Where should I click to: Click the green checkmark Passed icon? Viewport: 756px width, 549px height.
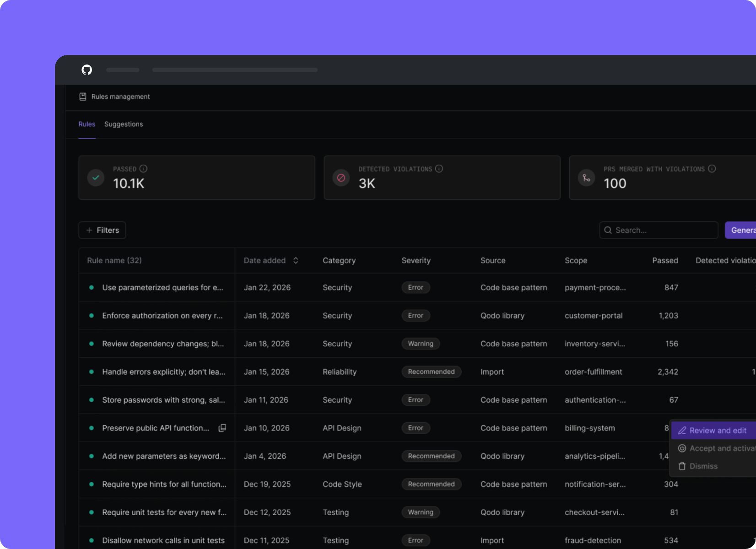[x=96, y=178]
